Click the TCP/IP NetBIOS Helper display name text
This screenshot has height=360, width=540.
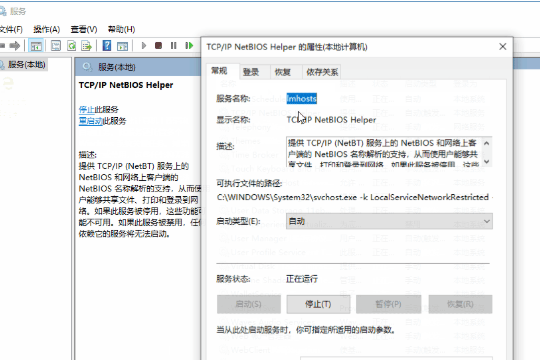tap(331, 120)
